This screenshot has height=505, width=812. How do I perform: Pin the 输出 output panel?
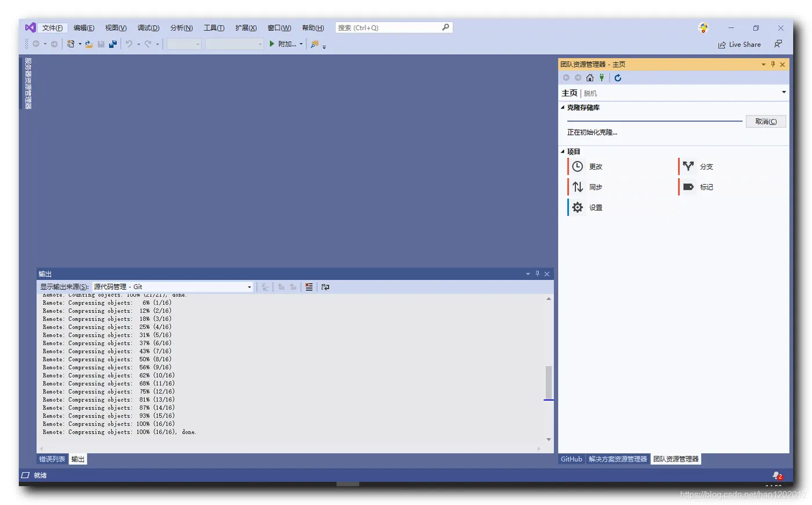click(537, 274)
